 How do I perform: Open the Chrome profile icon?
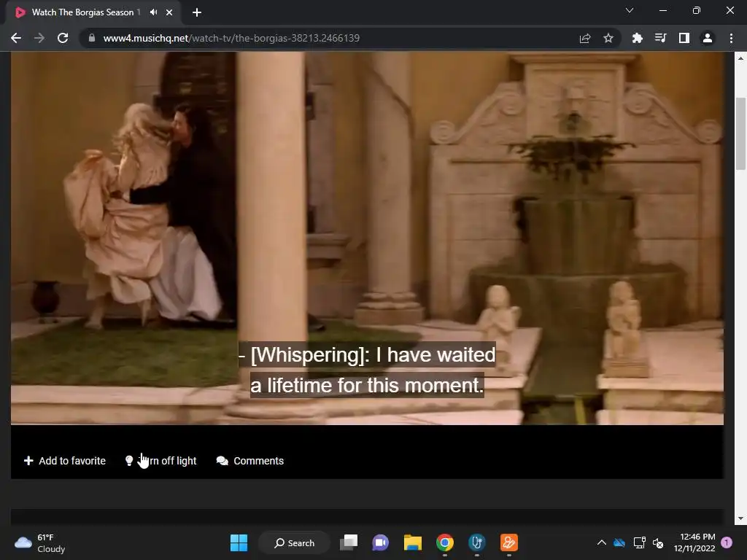pyautogui.click(x=708, y=38)
